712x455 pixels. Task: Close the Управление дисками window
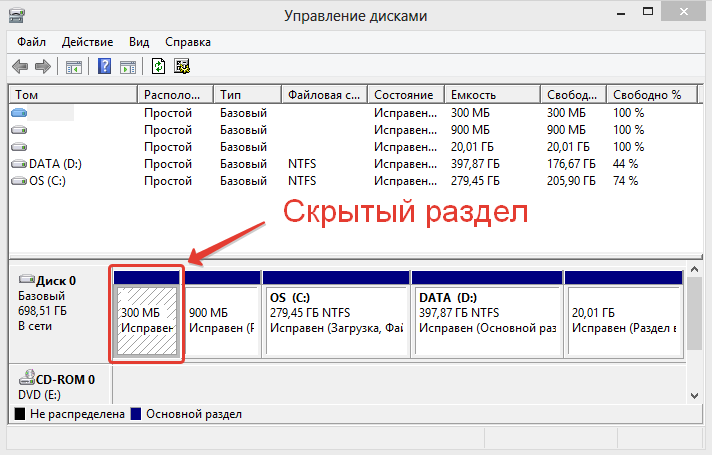coord(683,12)
